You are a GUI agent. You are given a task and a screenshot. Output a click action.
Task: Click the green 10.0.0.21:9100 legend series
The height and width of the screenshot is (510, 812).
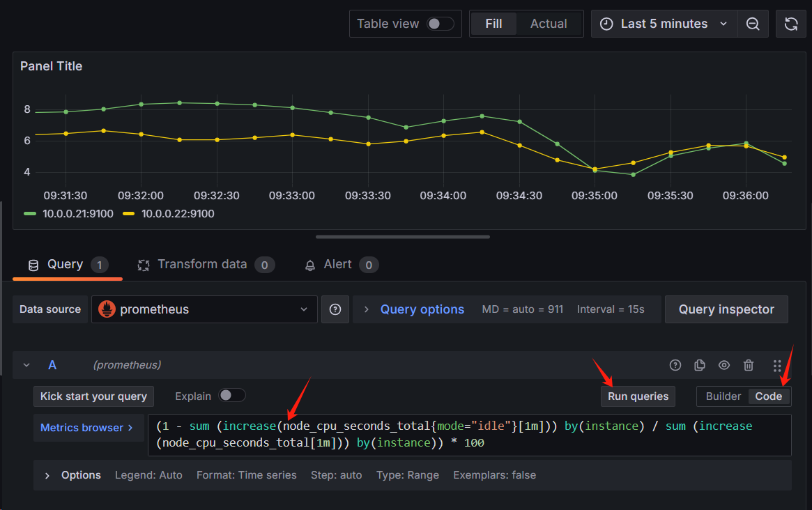(77, 214)
